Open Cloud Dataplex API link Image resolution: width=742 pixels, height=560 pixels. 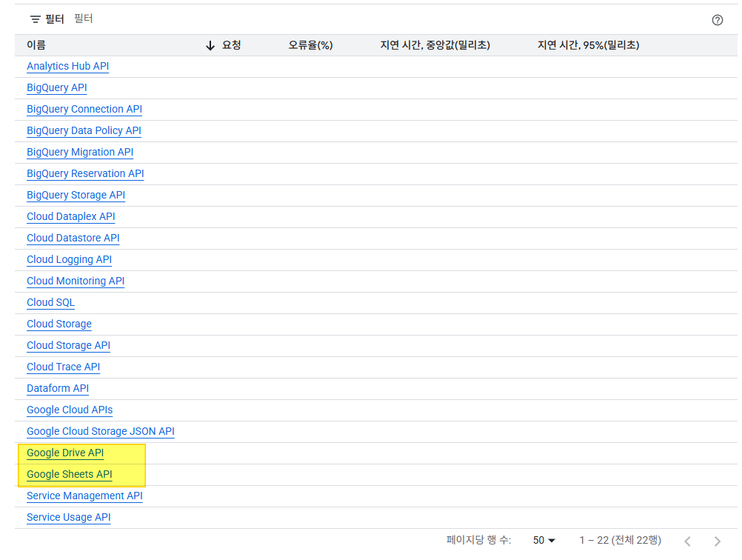click(x=71, y=216)
